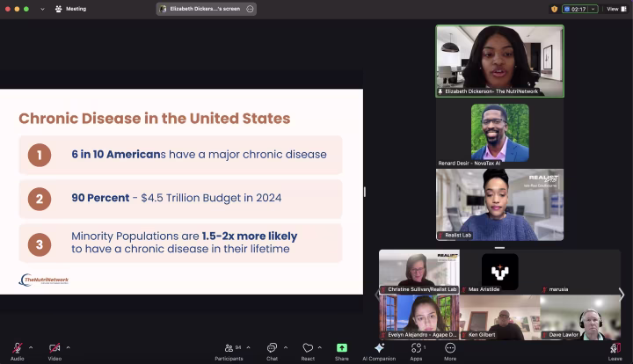
Task: Click slide text '1.5-2x more likely'
Action: 250,237
